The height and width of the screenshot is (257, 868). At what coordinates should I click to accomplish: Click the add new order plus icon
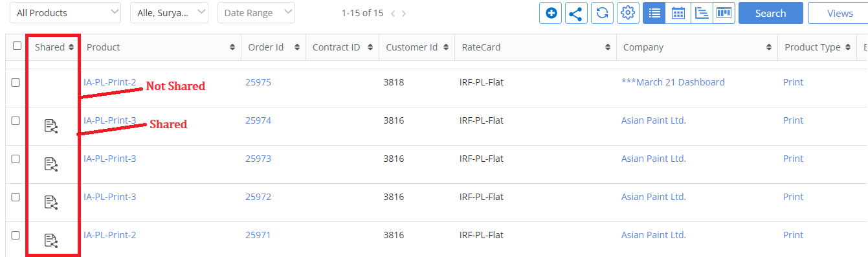551,13
